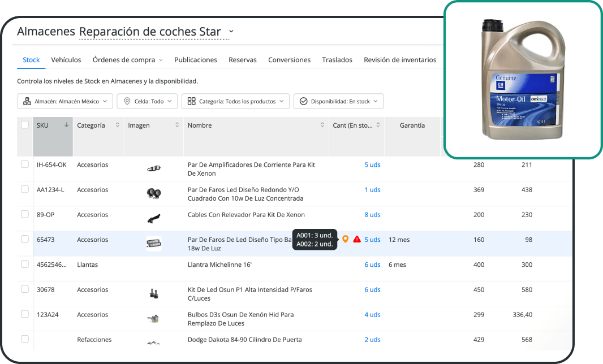The height and width of the screenshot is (364, 603).
Task: Switch to the Stock tab
Action: (31, 59)
